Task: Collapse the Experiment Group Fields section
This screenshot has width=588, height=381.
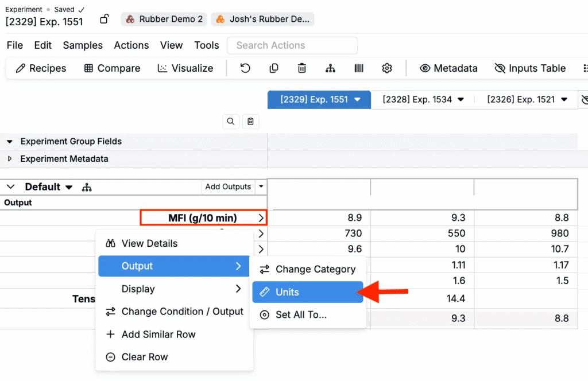Action: [x=10, y=141]
